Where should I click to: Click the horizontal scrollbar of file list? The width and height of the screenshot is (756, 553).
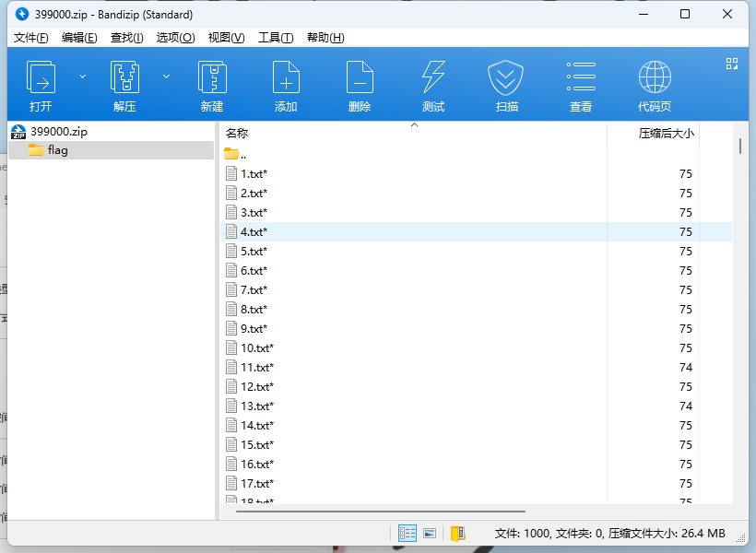[x=381, y=511]
